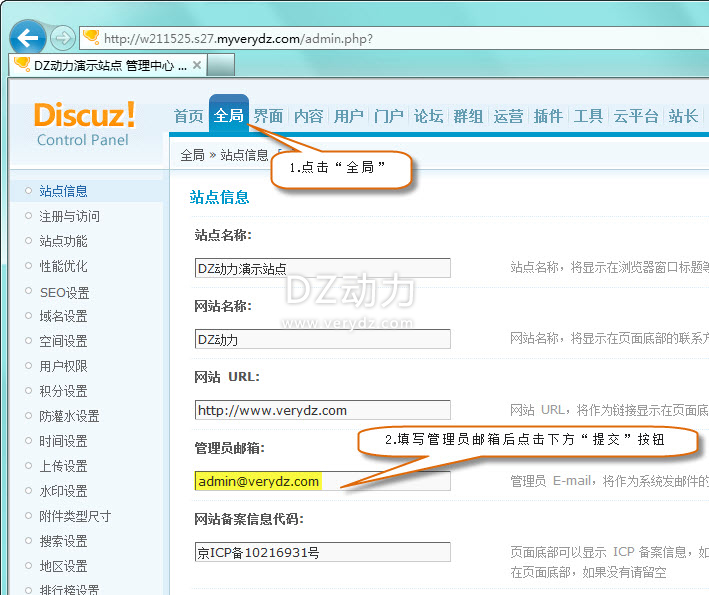Click the 站点名称 input field
The image size is (709, 595).
coord(322,268)
